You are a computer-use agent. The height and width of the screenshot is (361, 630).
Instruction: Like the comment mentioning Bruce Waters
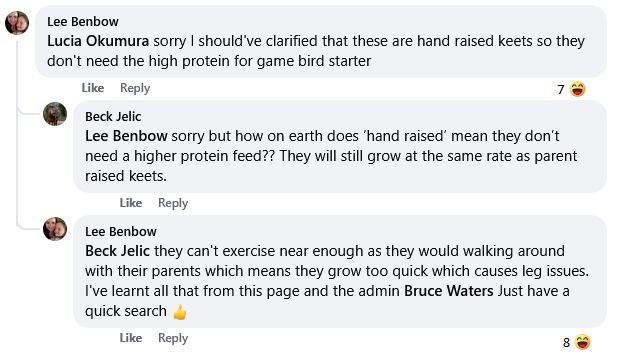point(131,338)
